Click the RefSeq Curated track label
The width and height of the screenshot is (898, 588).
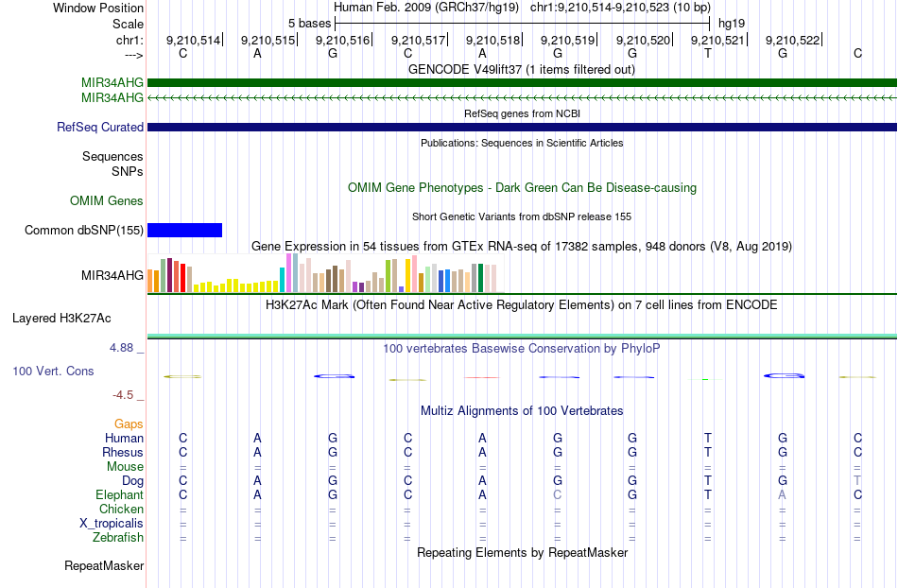coord(100,127)
